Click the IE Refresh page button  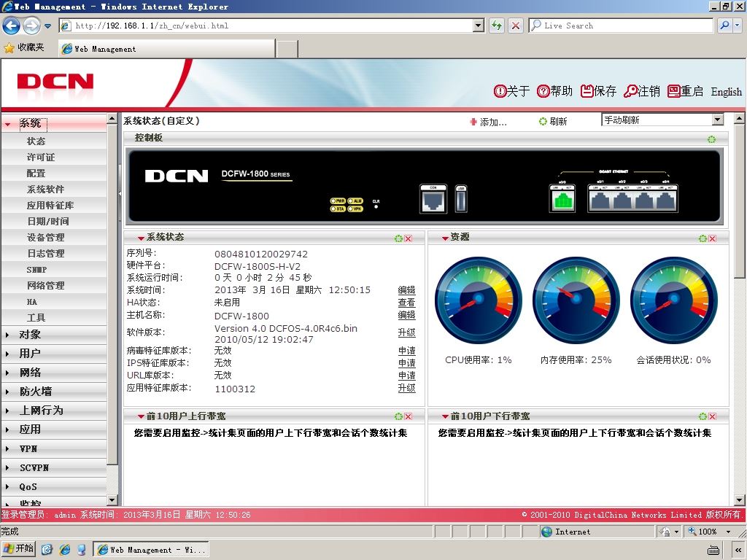497,26
